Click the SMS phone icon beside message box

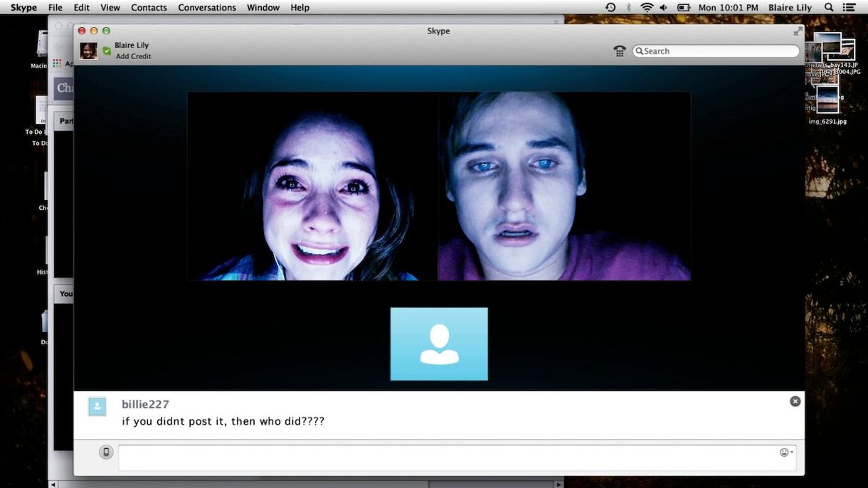[x=106, y=452]
